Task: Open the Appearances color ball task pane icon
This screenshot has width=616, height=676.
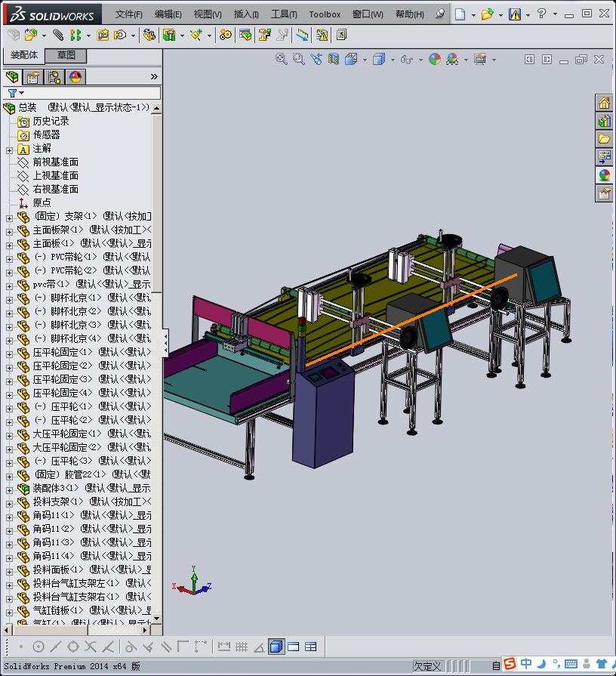Action: (605, 175)
